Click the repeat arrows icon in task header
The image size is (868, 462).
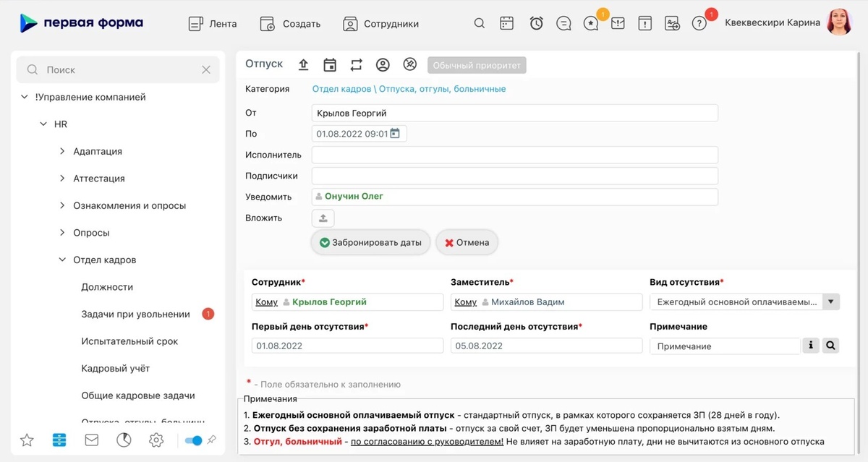pos(356,64)
